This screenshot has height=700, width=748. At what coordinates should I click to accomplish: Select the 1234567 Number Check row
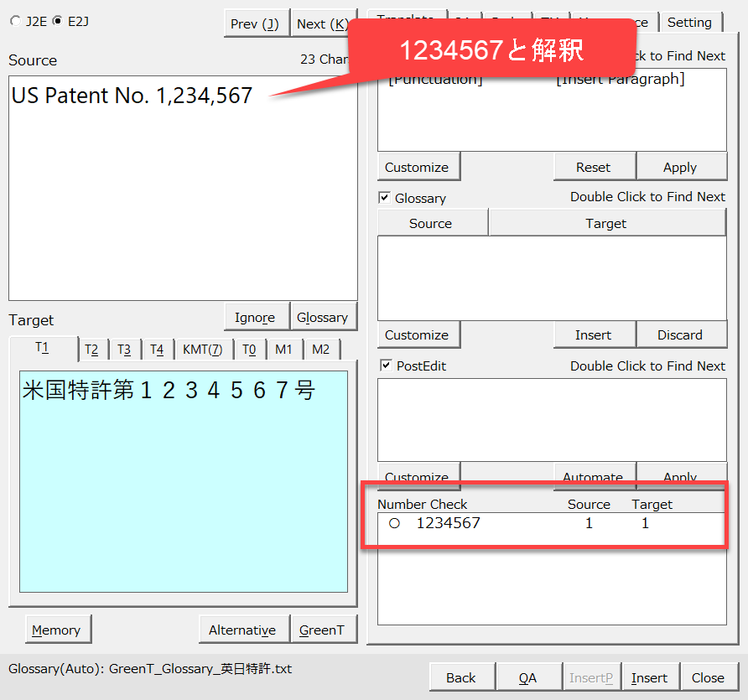coord(449,524)
